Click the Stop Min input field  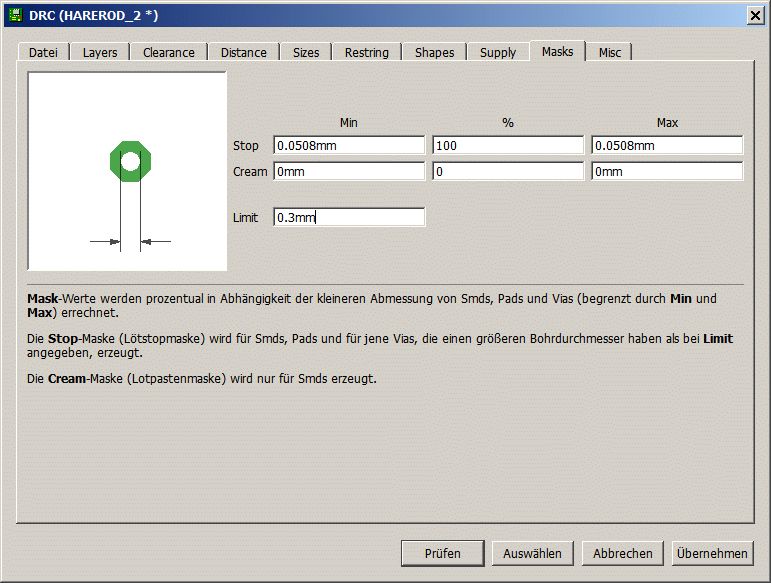click(x=349, y=146)
